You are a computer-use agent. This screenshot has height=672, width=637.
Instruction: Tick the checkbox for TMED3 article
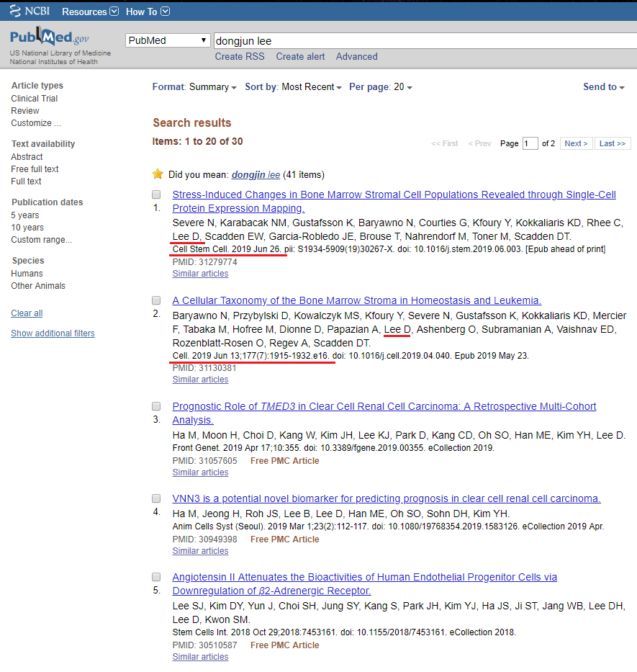pos(156,407)
